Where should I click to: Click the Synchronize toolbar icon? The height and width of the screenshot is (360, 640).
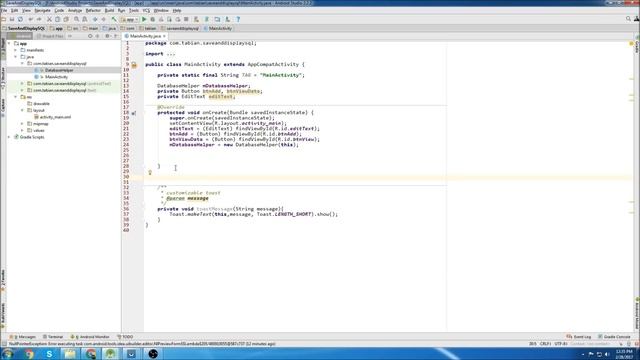(20, 19)
